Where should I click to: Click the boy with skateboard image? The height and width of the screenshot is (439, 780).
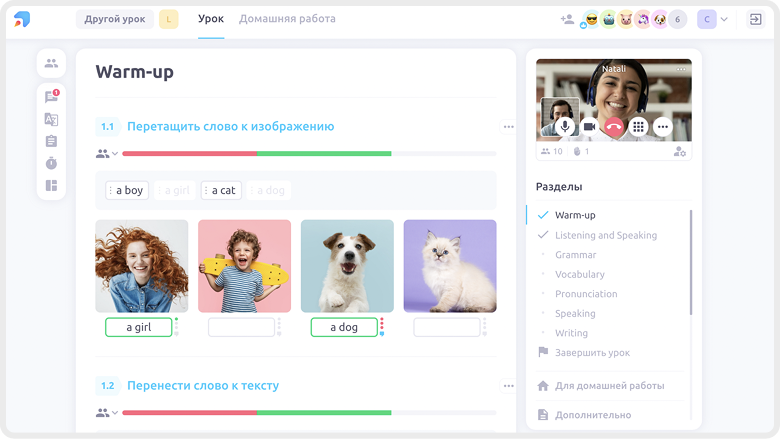click(244, 266)
